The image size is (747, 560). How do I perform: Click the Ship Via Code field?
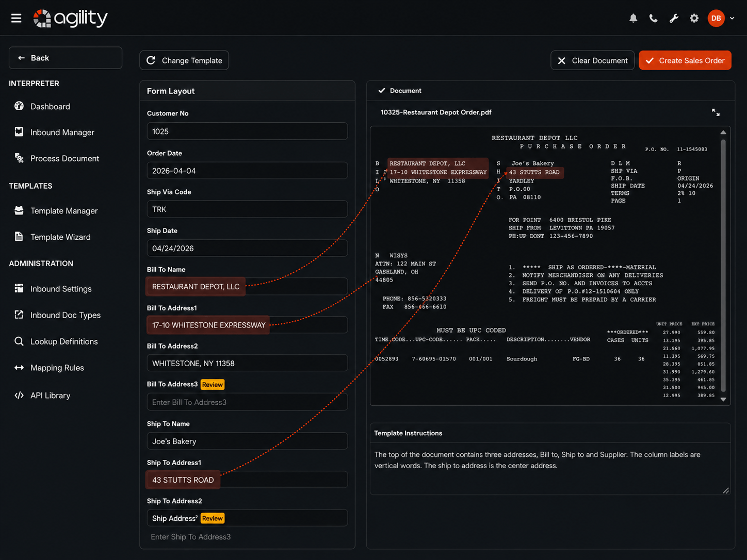(x=247, y=209)
